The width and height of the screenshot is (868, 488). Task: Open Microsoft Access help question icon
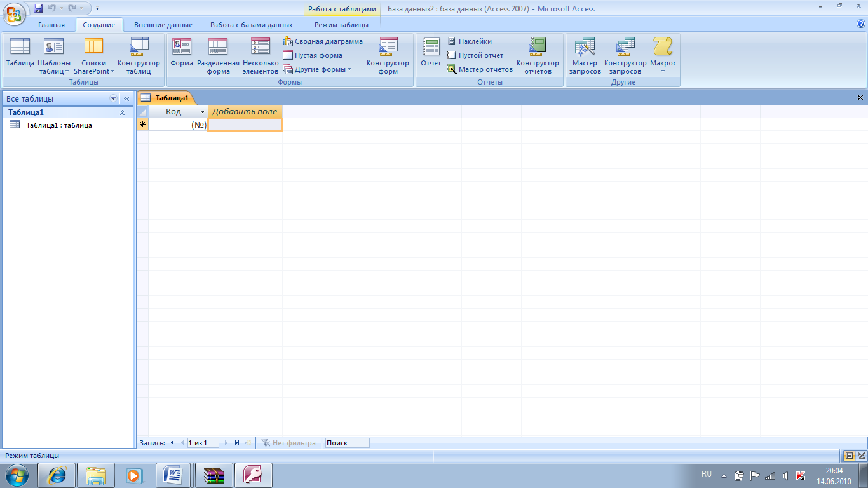[861, 24]
